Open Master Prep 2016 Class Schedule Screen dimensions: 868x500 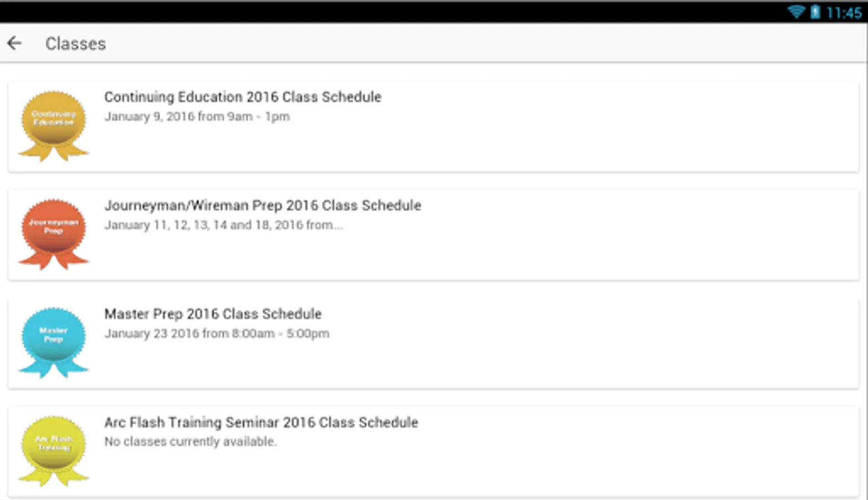(x=213, y=313)
